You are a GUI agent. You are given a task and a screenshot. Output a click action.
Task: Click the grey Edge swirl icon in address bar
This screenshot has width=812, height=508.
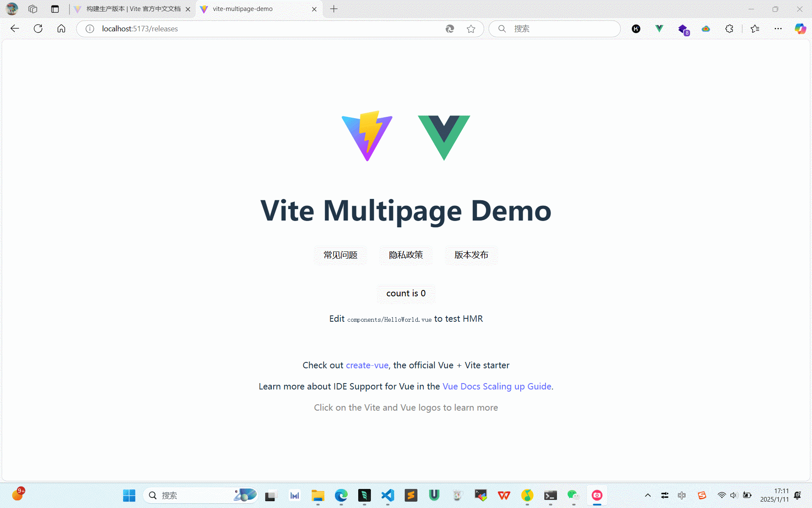(450, 29)
